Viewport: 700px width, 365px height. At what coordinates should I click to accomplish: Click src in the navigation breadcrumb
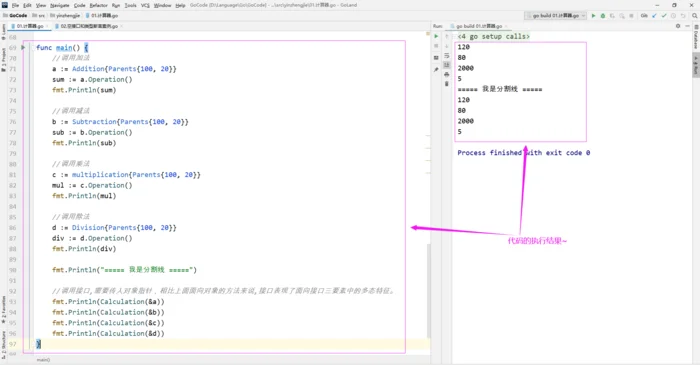(x=38, y=16)
